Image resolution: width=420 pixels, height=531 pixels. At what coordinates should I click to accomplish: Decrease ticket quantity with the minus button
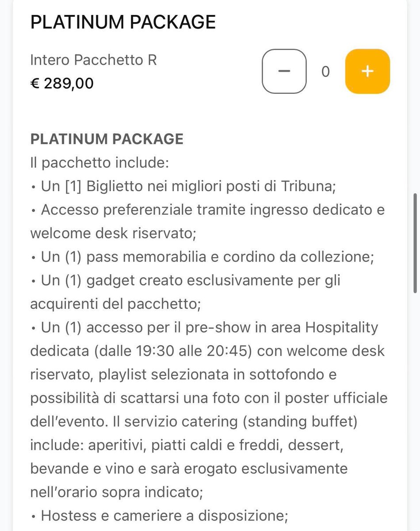click(x=284, y=71)
